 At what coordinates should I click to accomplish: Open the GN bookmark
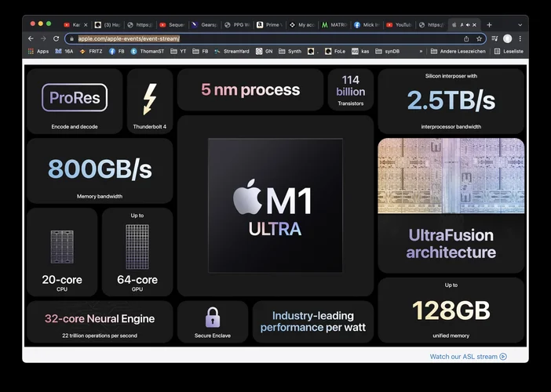(x=264, y=51)
